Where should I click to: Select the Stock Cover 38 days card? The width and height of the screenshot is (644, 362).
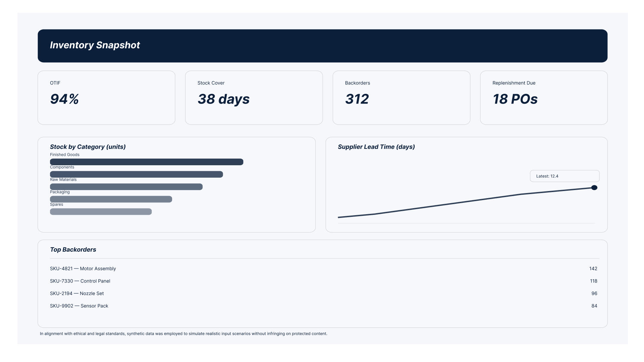254,98
